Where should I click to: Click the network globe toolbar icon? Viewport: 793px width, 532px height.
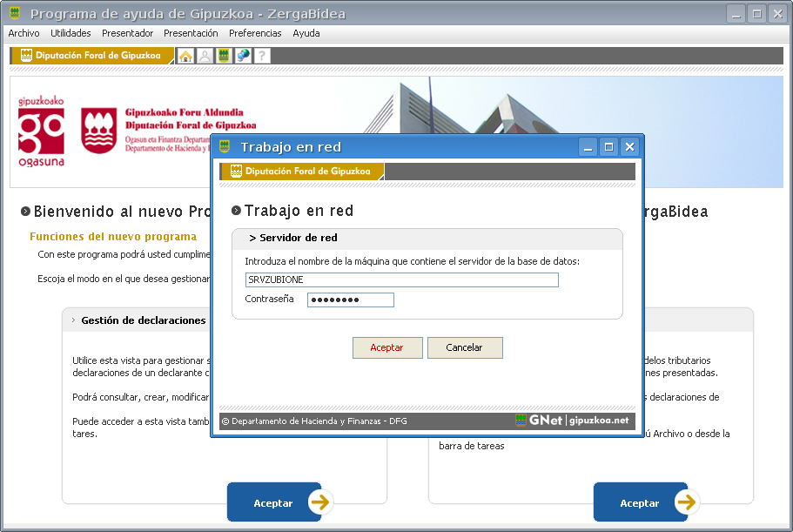coord(243,56)
